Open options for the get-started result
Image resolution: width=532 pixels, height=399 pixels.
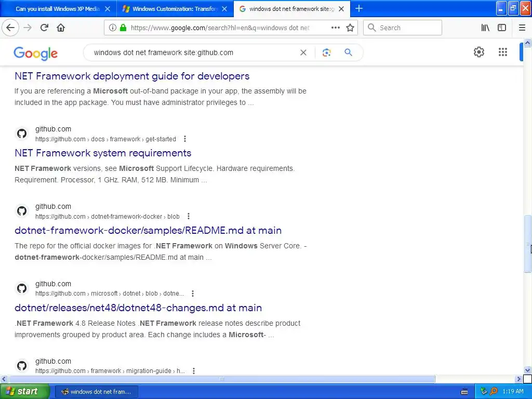pyautogui.click(x=185, y=139)
